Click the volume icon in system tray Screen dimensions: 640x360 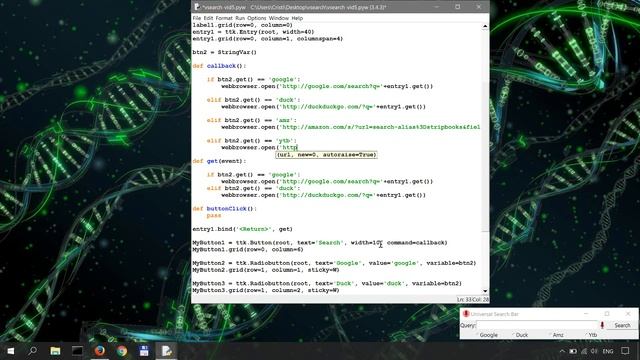click(594, 351)
